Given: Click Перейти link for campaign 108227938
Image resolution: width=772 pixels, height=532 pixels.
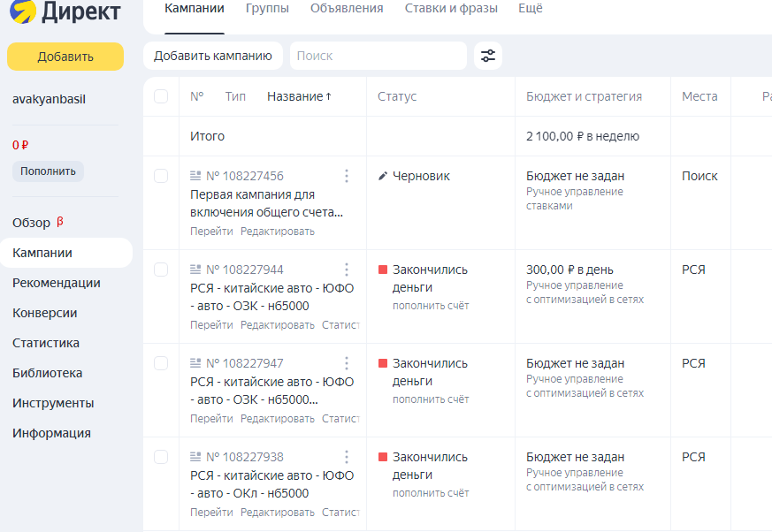Looking at the screenshot, I should point(211,513).
